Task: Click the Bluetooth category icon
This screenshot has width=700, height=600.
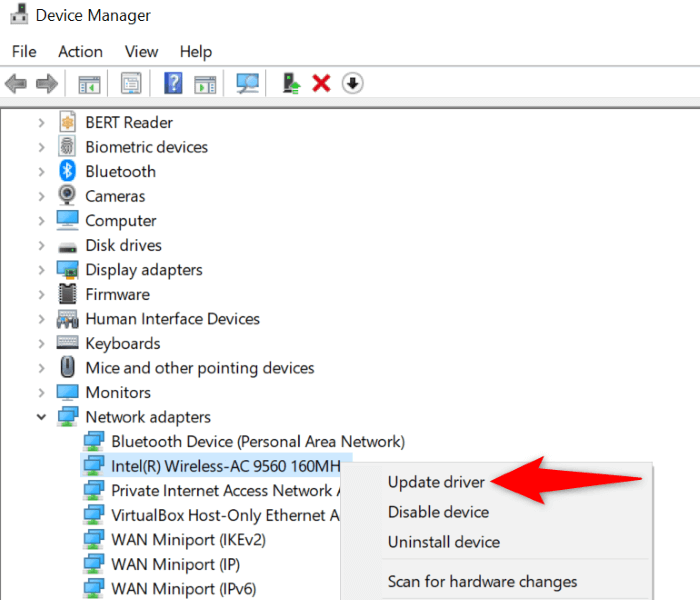Action: point(67,171)
